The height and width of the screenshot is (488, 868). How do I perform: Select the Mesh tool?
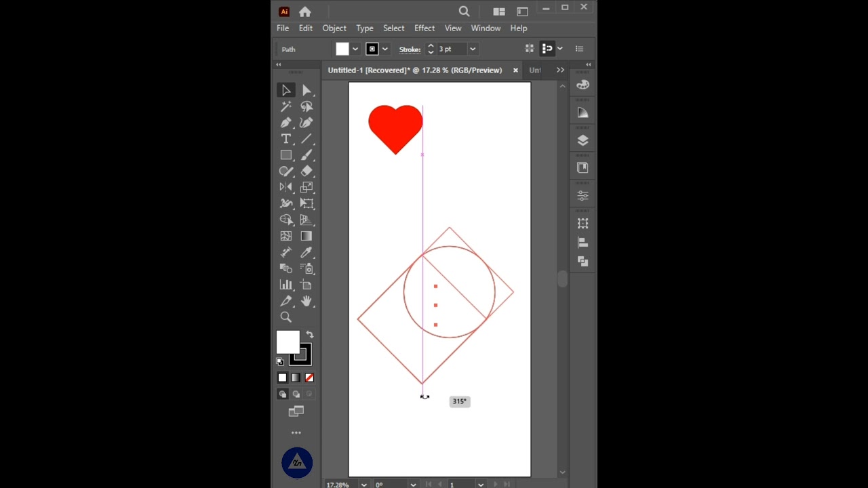286,236
